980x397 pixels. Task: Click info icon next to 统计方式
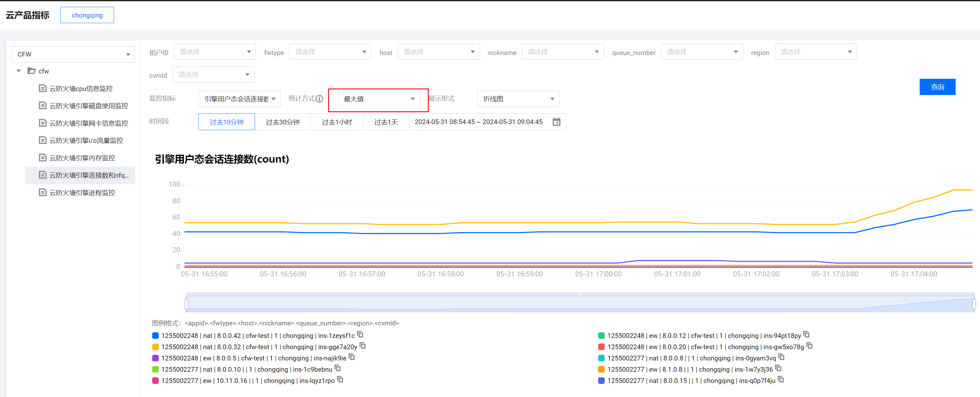320,99
